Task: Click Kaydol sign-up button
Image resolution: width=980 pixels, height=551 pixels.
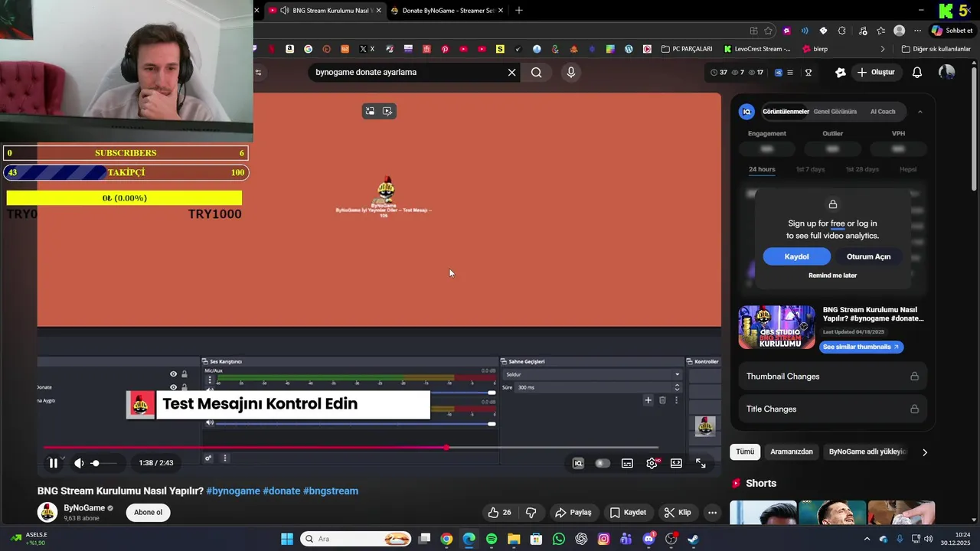Action: 796,256
